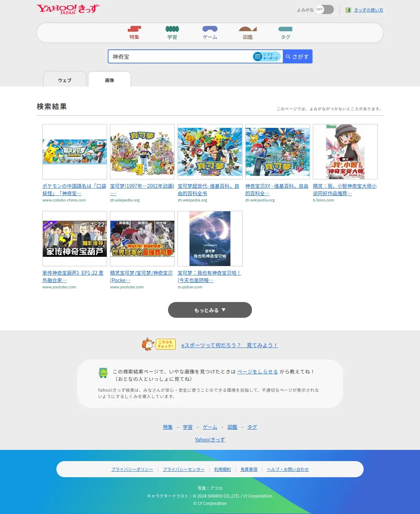Open the 家传神奇宝葫芦 video thumbnail
The height and width of the screenshot is (514, 420).
pos(75,239)
